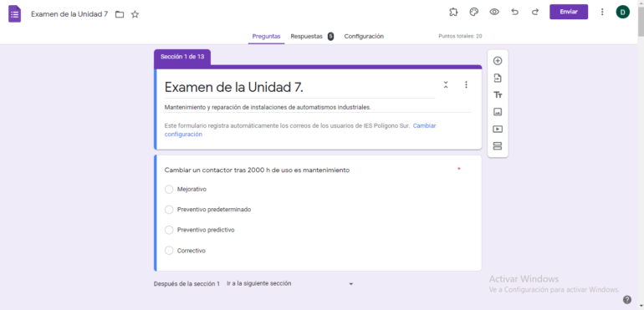Open the help question mark icon
Screen dimensions: 644x310
[626, 299]
